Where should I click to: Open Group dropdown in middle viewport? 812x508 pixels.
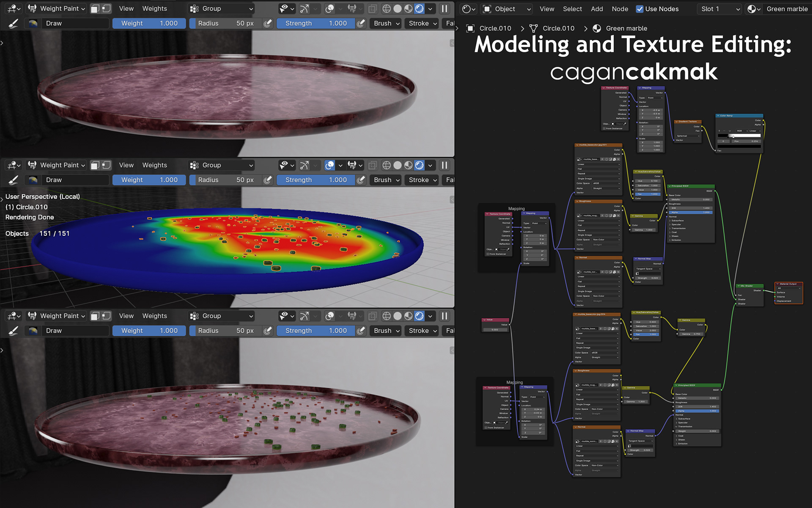[222, 165]
